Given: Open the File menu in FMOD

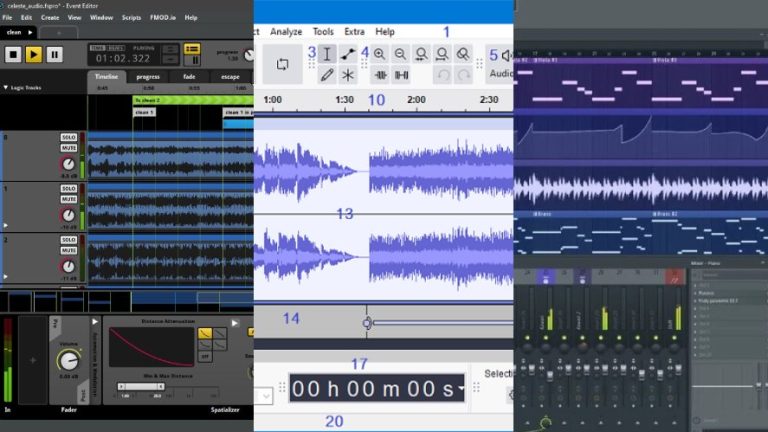Looking at the screenshot, I should 7,18.
